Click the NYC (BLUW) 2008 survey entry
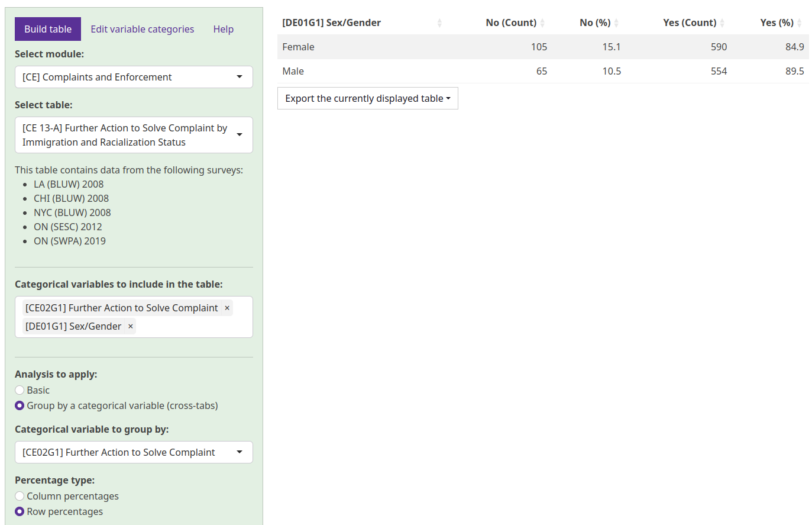Image resolution: width=812 pixels, height=525 pixels. [x=72, y=212]
